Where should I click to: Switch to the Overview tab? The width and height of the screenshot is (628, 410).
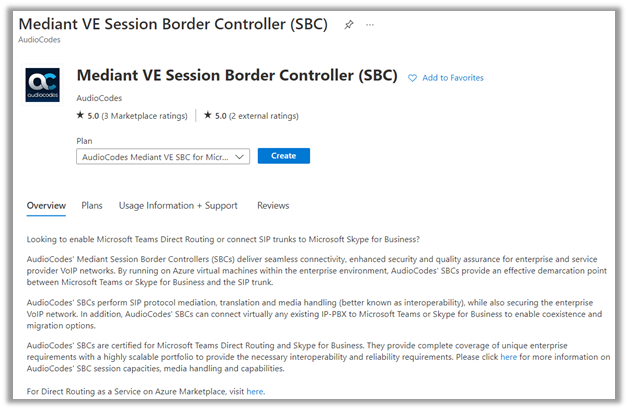(x=46, y=206)
